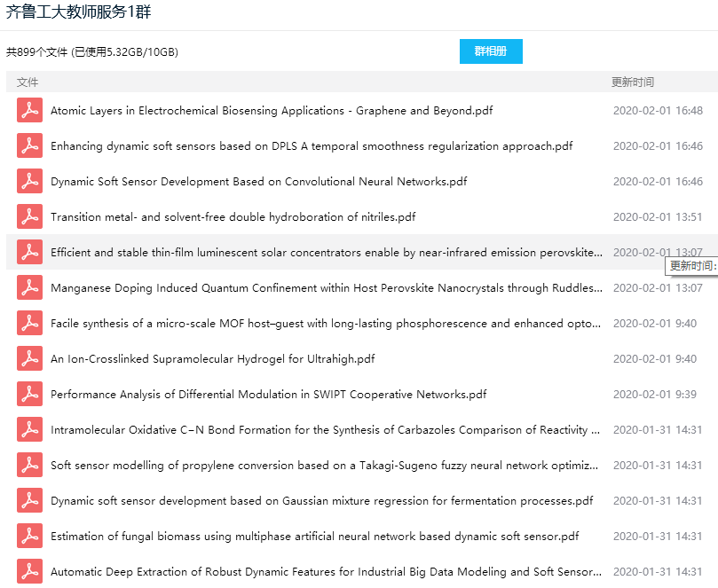Click PDF icon for Convolutional Neural Networks file
Image resolution: width=718 pixels, height=588 pixels.
click(x=29, y=182)
